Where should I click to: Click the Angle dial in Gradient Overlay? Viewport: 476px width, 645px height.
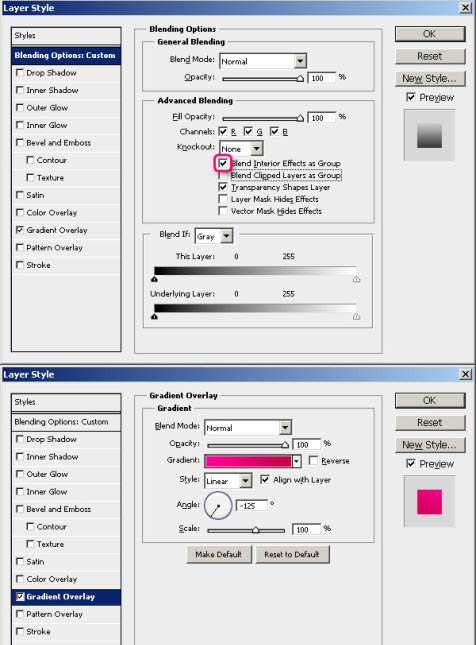click(x=218, y=505)
